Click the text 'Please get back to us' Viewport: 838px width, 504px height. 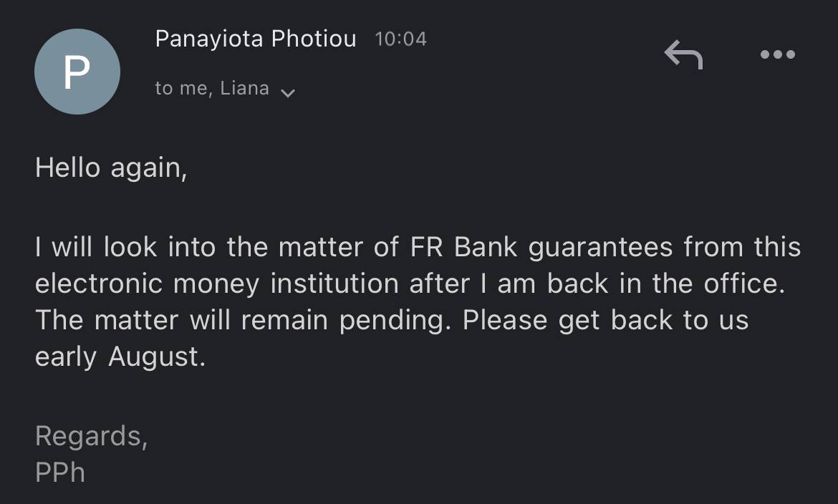pos(605,321)
